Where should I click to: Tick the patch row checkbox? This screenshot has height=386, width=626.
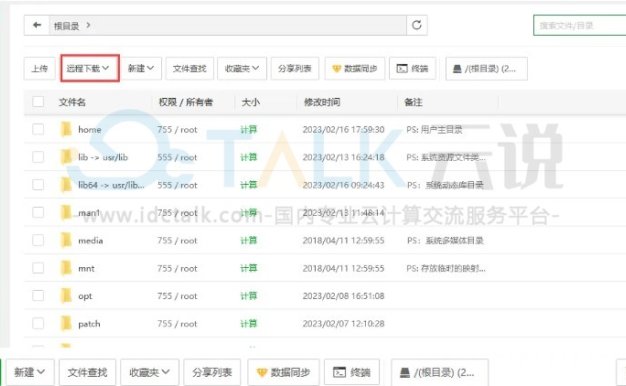(x=38, y=323)
